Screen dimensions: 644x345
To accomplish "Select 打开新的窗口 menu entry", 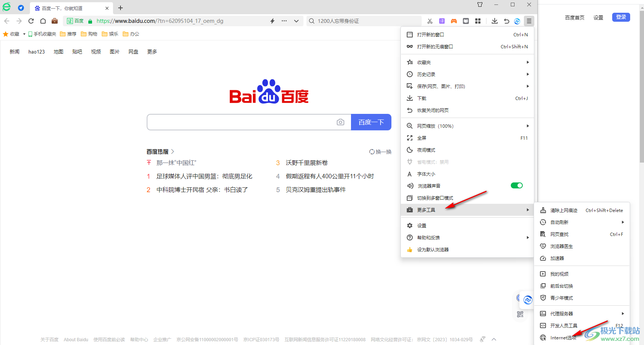I will tap(467, 34).
